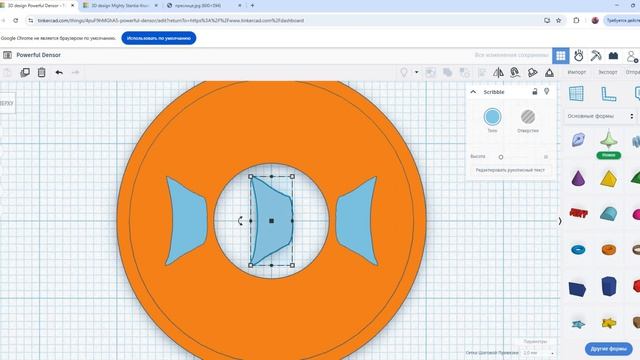Open the Bricks editor icon
Screen dimensions: 640x360
coord(613,56)
